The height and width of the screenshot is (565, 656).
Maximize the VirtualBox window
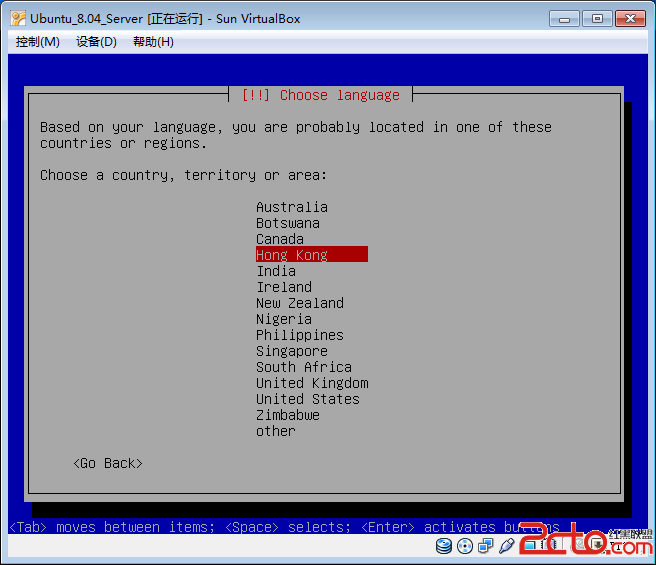(597, 19)
